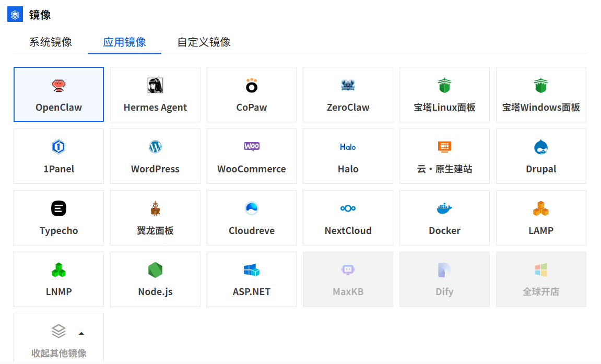Click the 云·原生建站 orange icon

(445, 147)
